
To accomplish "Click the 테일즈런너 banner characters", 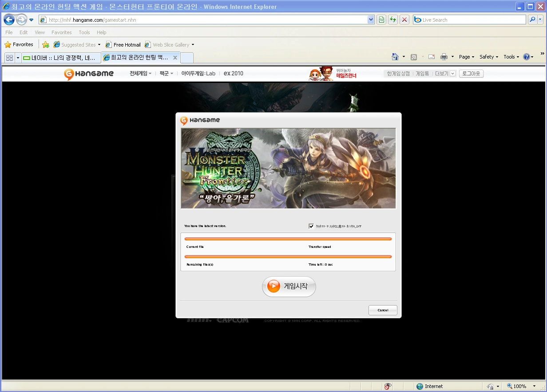I will coord(321,74).
